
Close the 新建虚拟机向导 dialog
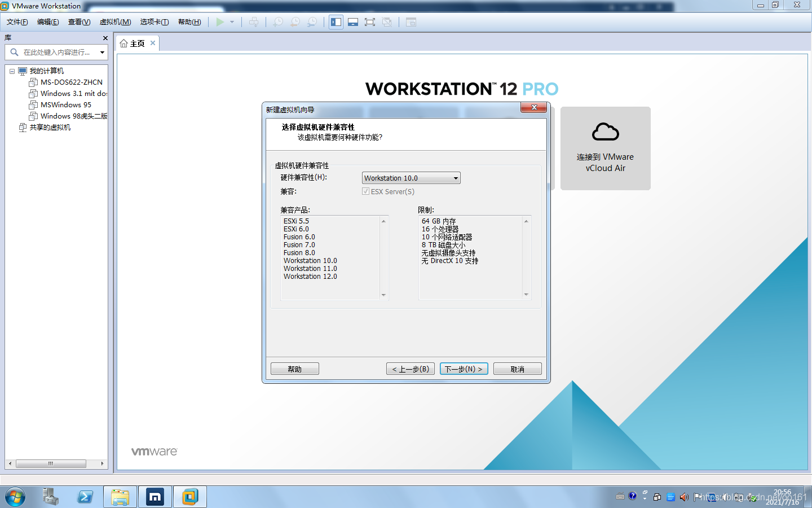pos(533,107)
